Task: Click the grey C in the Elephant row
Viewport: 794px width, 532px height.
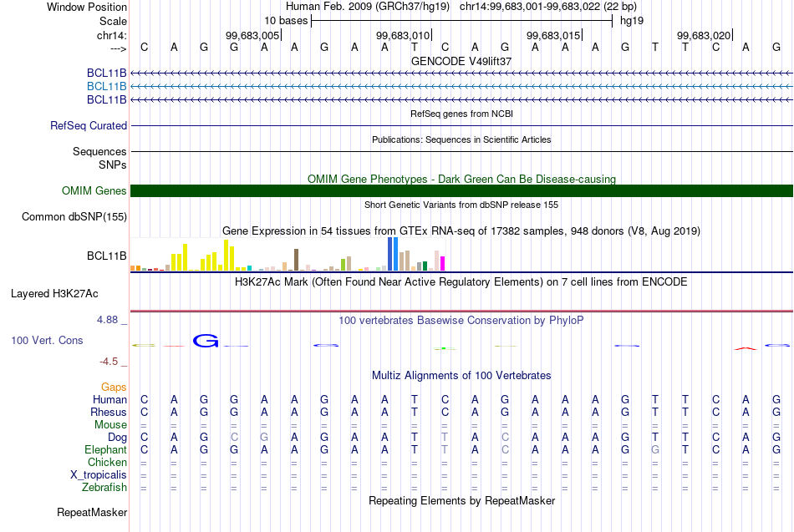Action: pyautogui.click(x=505, y=450)
